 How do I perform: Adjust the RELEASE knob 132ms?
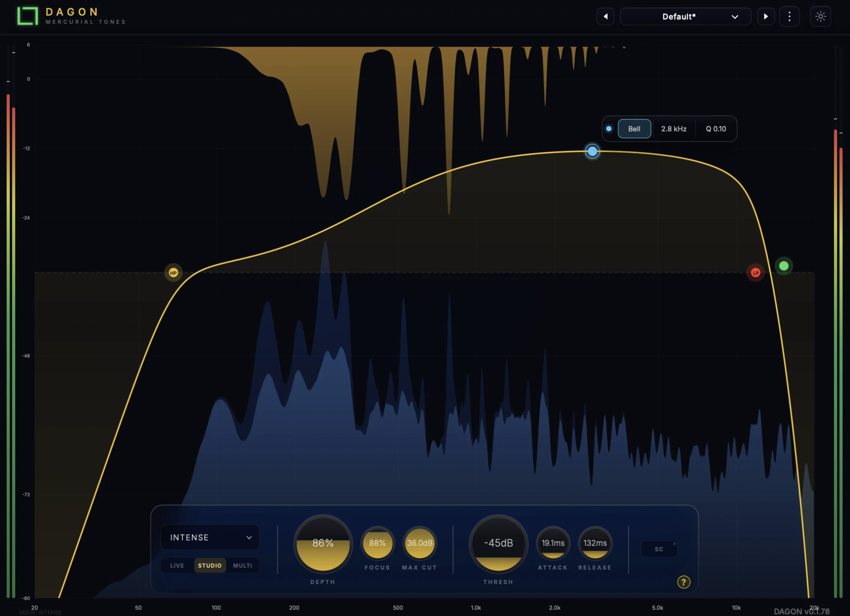595,543
